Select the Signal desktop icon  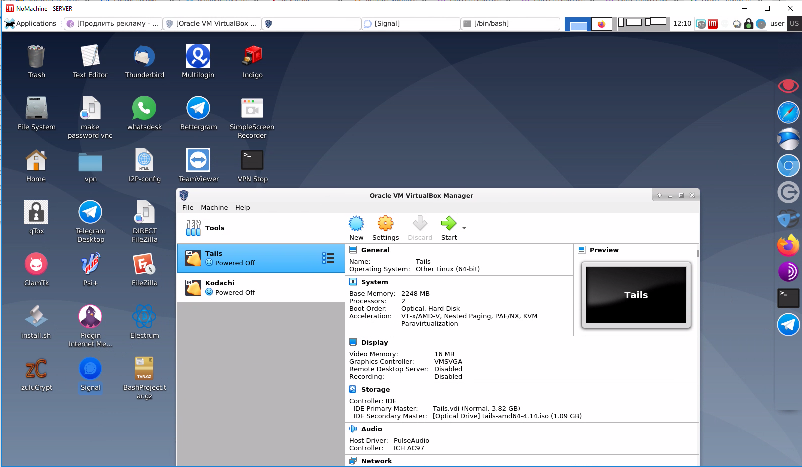pyautogui.click(x=90, y=374)
